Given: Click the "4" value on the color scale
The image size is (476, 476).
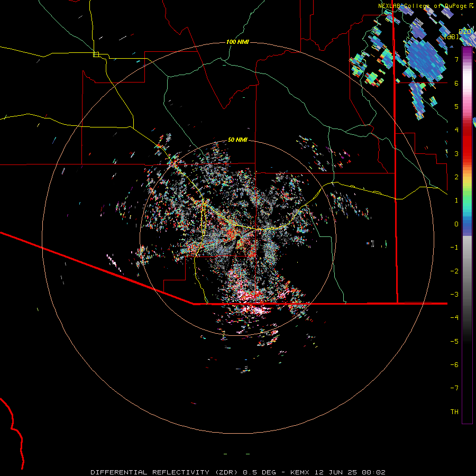Looking at the screenshot, I should [x=456, y=130].
